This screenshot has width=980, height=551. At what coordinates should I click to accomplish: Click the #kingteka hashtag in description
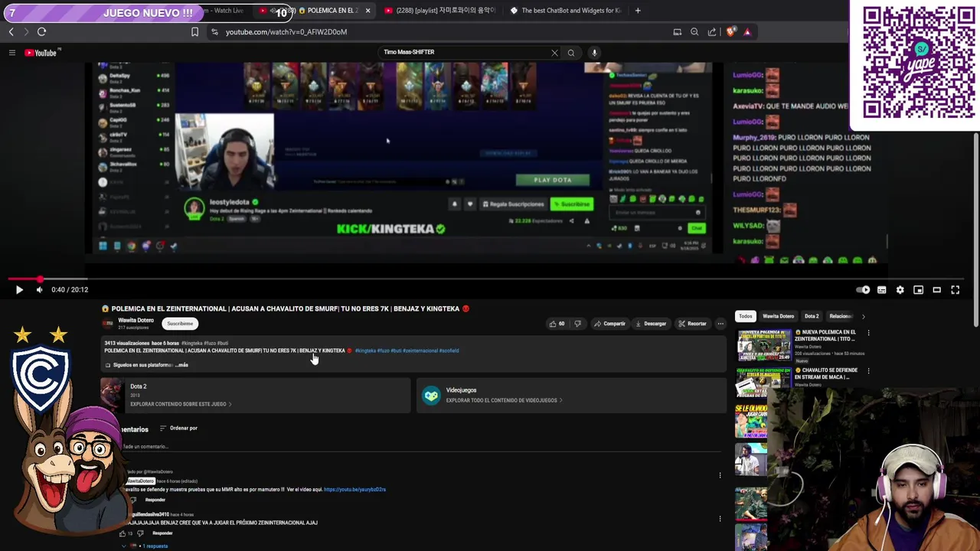364,351
